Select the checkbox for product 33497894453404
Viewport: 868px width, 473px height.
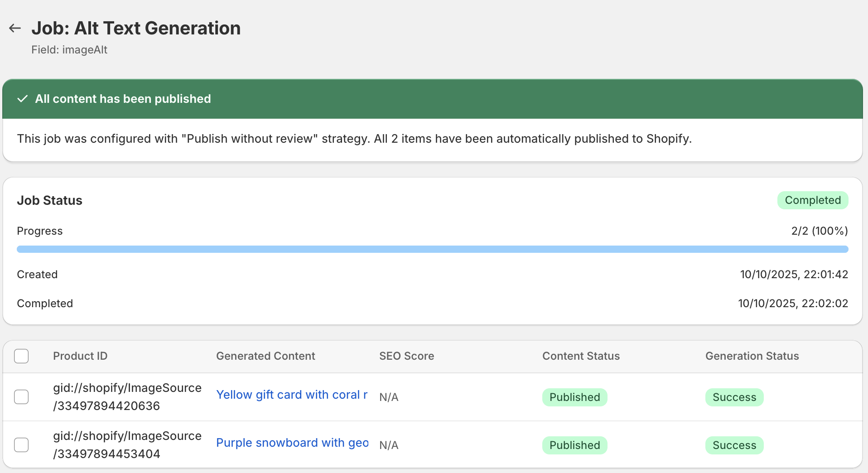point(21,445)
